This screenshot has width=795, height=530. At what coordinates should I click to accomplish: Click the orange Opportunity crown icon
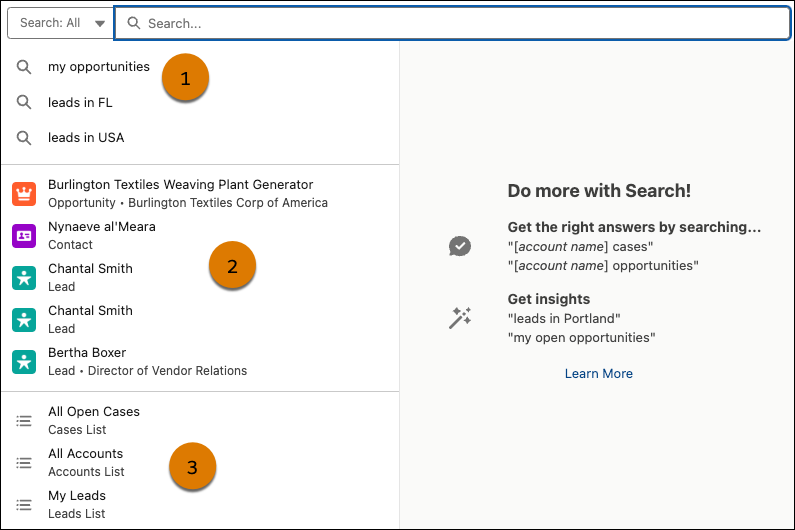pos(24,193)
